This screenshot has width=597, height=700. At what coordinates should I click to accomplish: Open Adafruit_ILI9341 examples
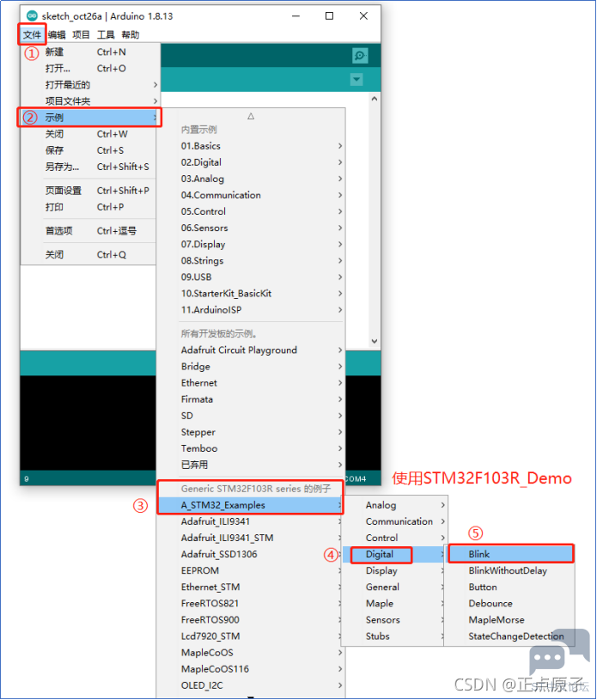coord(251,521)
